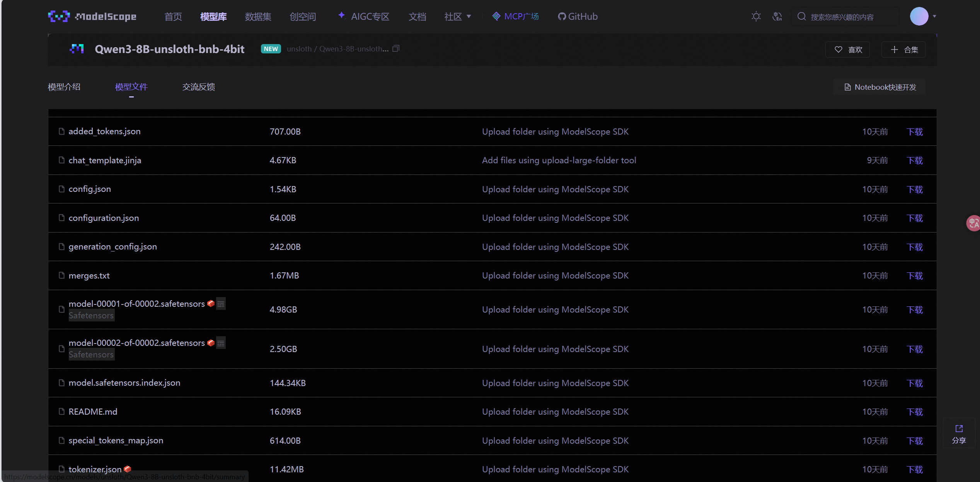
Task: Open Notebook快速开发
Action: tap(879, 87)
